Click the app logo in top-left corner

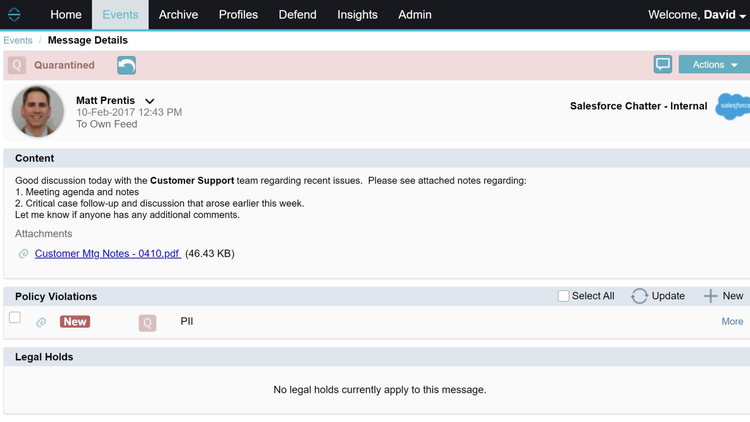coord(14,15)
